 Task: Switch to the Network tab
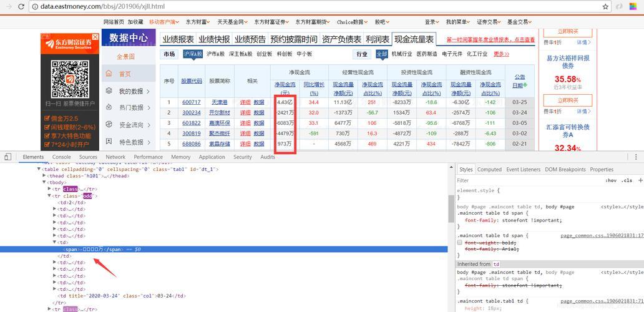tap(115, 157)
